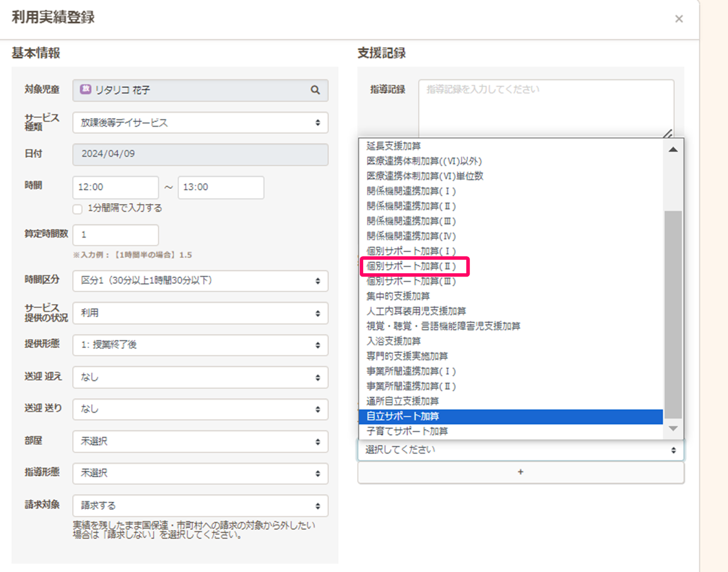The height and width of the screenshot is (572, 728).
Task: Select 子育てサポート加算 option
Action: tap(407, 431)
